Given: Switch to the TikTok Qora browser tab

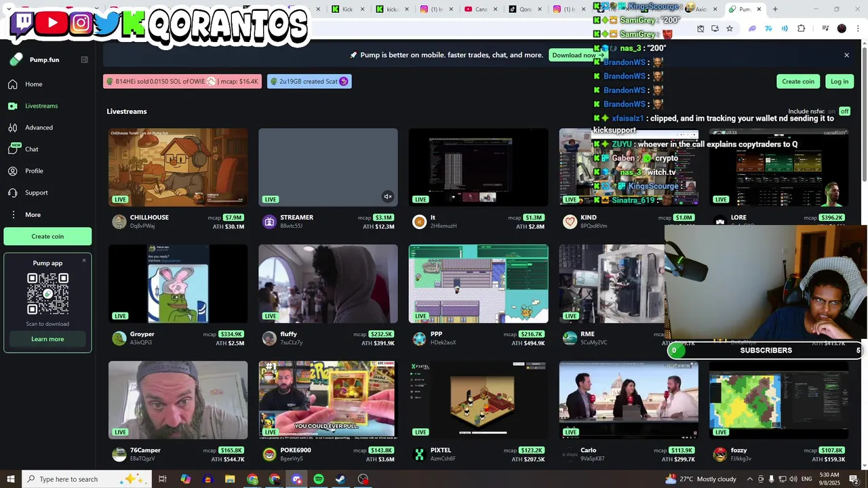Looking at the screenshot, I should [x=526, y=9].
